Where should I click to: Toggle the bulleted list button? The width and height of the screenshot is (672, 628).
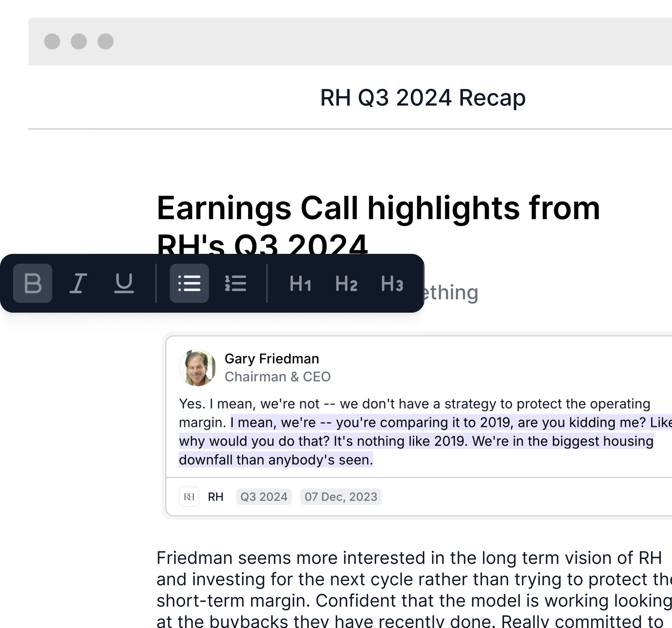pos(189,283)
